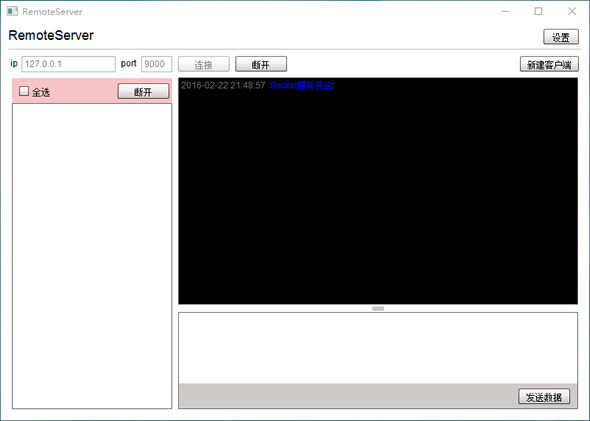The image size is (590, 421).
Task: Send data with the 发送数据 button
Action: click(x=544, y=397)
